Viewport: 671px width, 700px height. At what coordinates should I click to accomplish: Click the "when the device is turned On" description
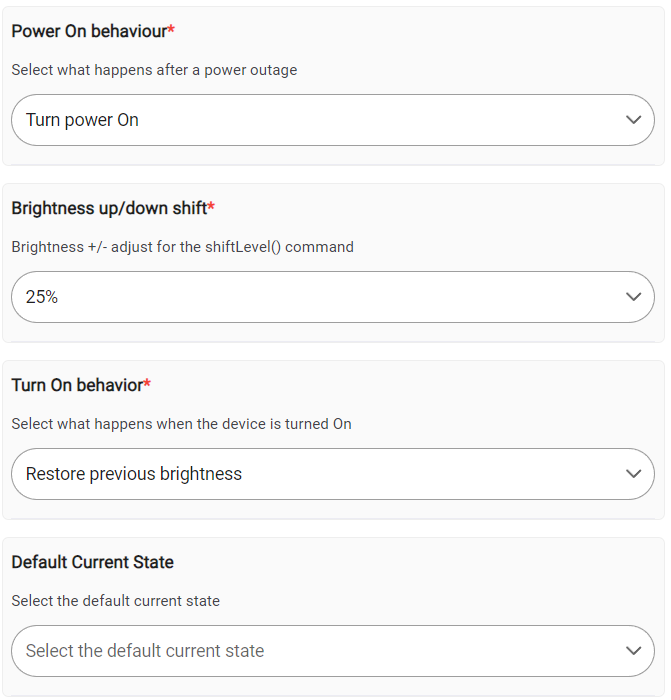(181, 424)
